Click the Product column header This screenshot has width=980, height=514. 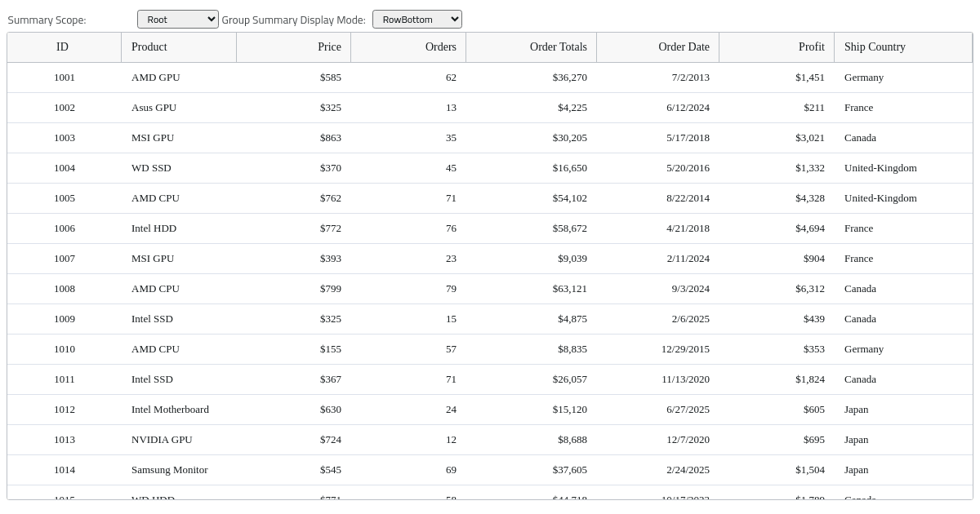179,47
